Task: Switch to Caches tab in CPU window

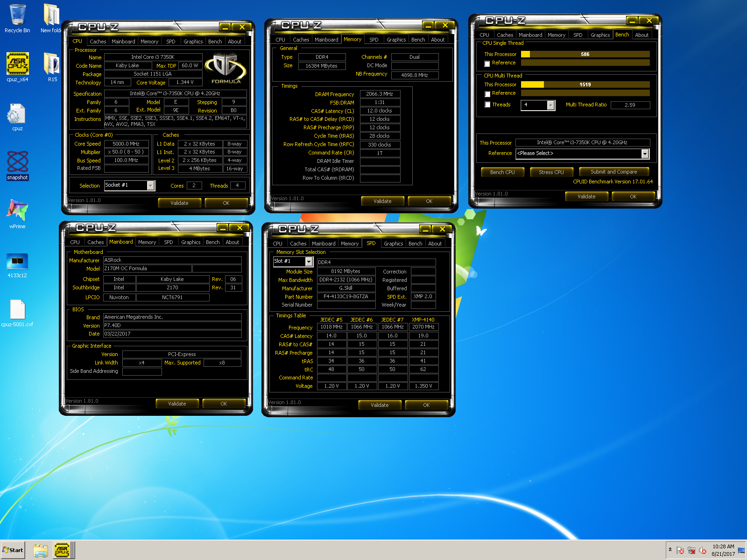Action: 98,42
